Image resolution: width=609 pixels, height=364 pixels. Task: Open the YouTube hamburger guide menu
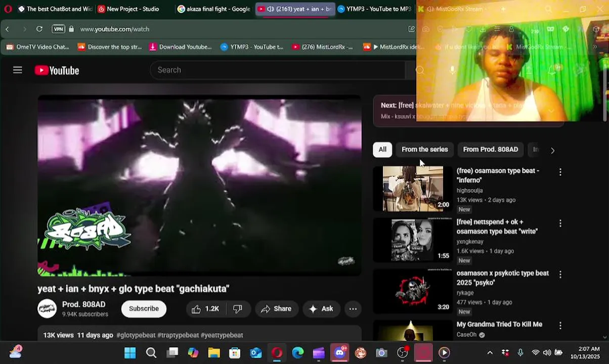tap(18, 70)
